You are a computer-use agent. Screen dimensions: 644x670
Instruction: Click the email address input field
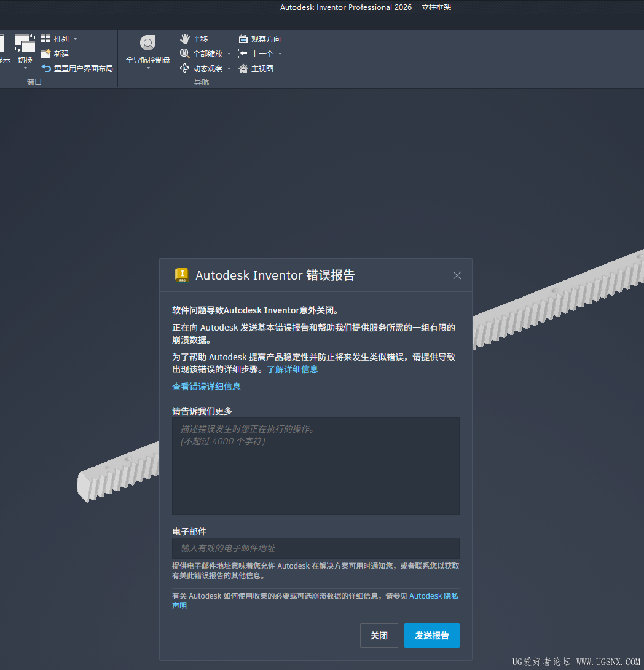pyautogui.click(x=315, y=548)
